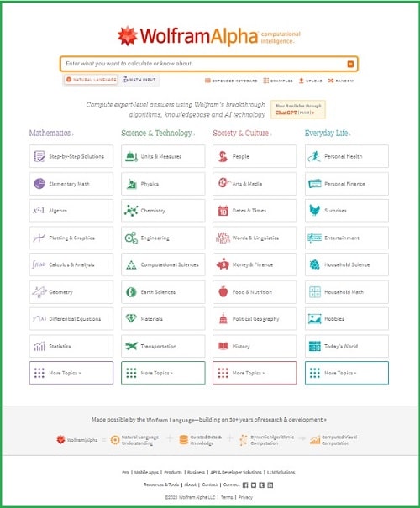Expand Society & Culture More Topics
Screen dimensions: 420x508
coord(255,373)
